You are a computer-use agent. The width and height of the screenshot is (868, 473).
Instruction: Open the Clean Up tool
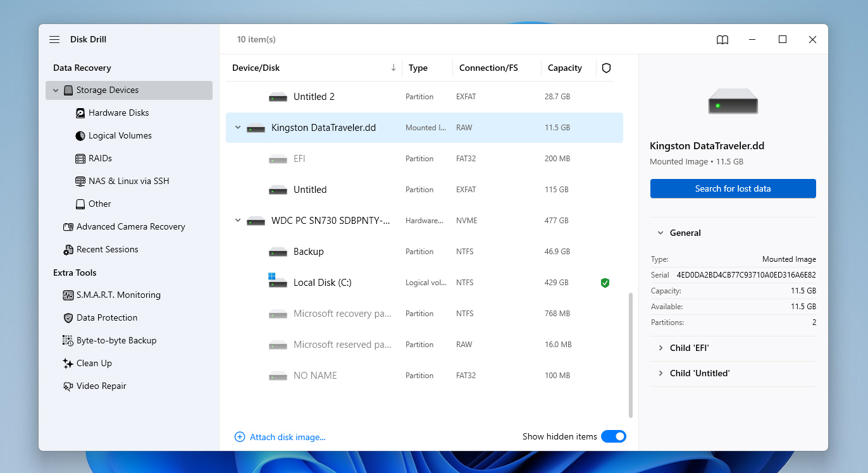tap(94, 363)
